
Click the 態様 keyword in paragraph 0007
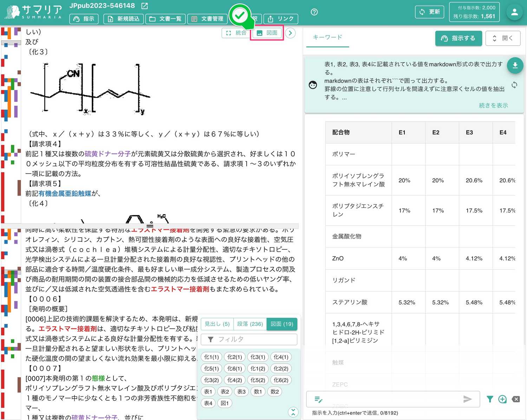coord(99,379)
